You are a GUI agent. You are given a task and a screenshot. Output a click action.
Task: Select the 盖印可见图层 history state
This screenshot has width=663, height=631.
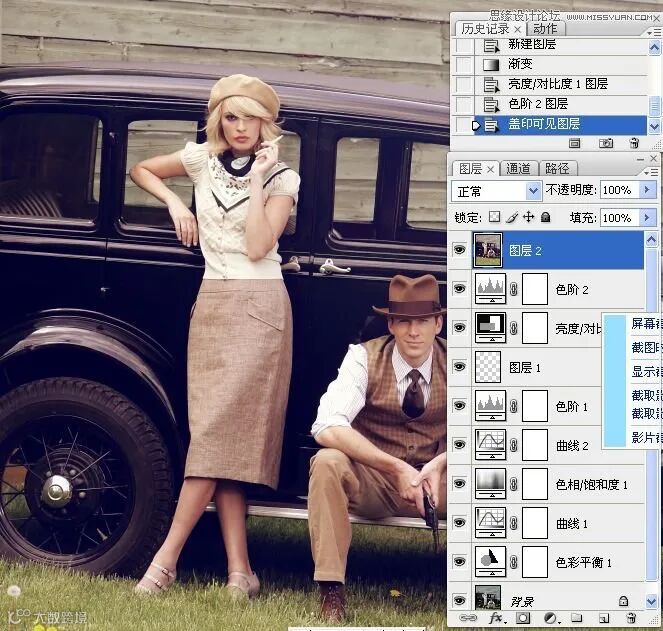tap(561, 124)
